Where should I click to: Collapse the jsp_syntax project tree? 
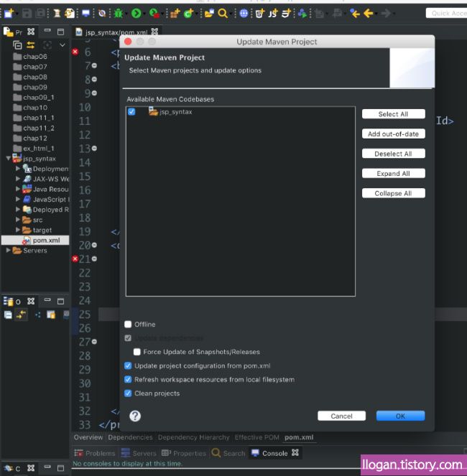tap(8, 158)
